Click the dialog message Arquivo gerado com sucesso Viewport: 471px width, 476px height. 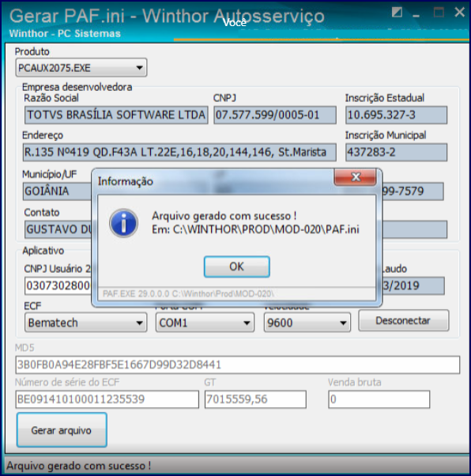point(224,216)
